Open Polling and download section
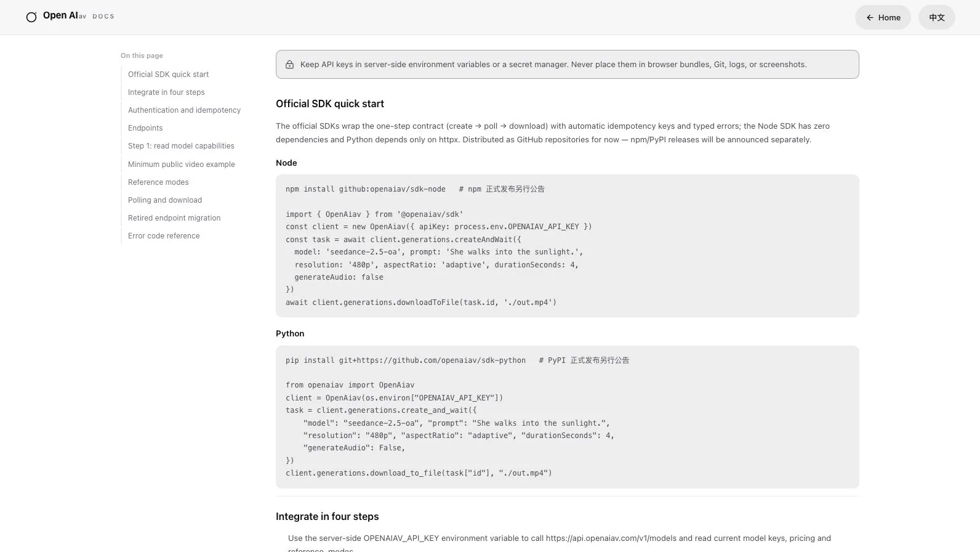Screen dimensions: 980x552 (165, 200)
